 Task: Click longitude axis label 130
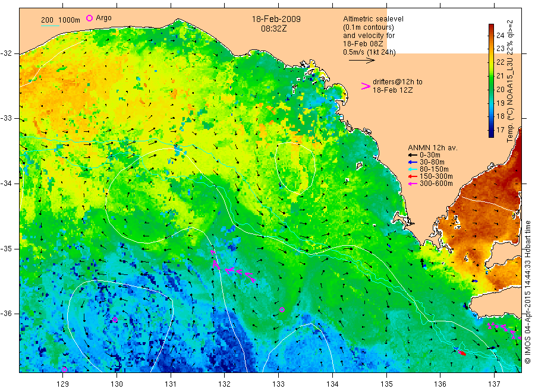point(117,384)
